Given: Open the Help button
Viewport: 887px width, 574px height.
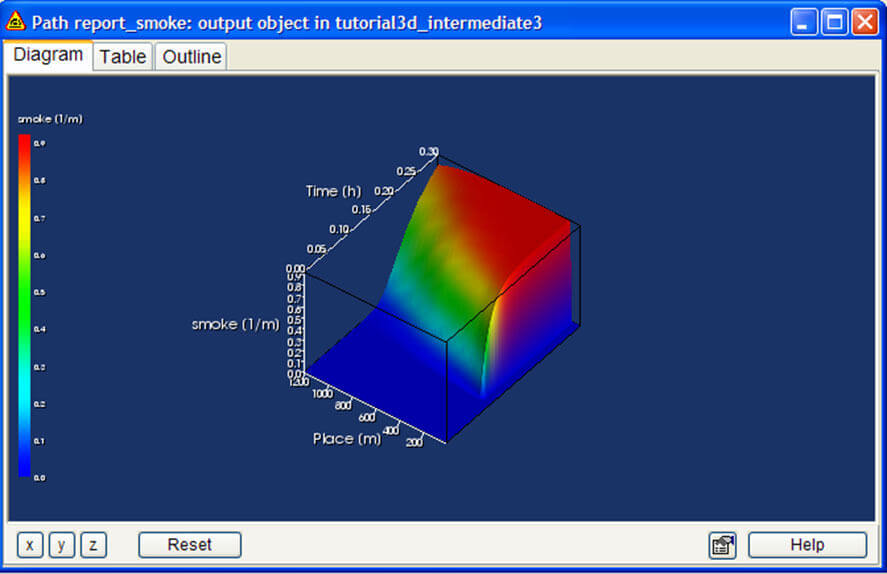Looking at the screenshot, I should (807, 545).
